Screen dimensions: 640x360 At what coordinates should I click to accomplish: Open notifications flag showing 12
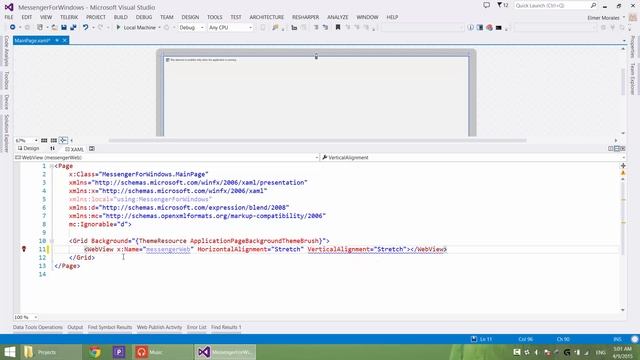tap(502, 5)
